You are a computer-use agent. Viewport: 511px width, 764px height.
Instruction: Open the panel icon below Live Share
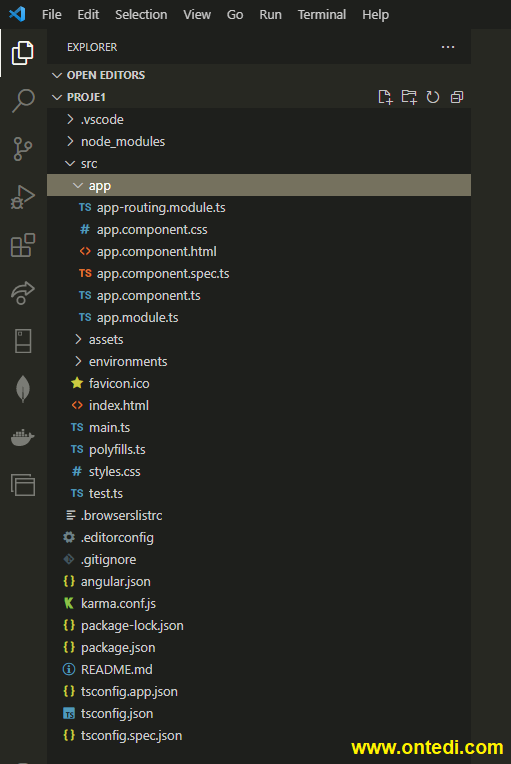pyautogui.click(x=22, y=341)
